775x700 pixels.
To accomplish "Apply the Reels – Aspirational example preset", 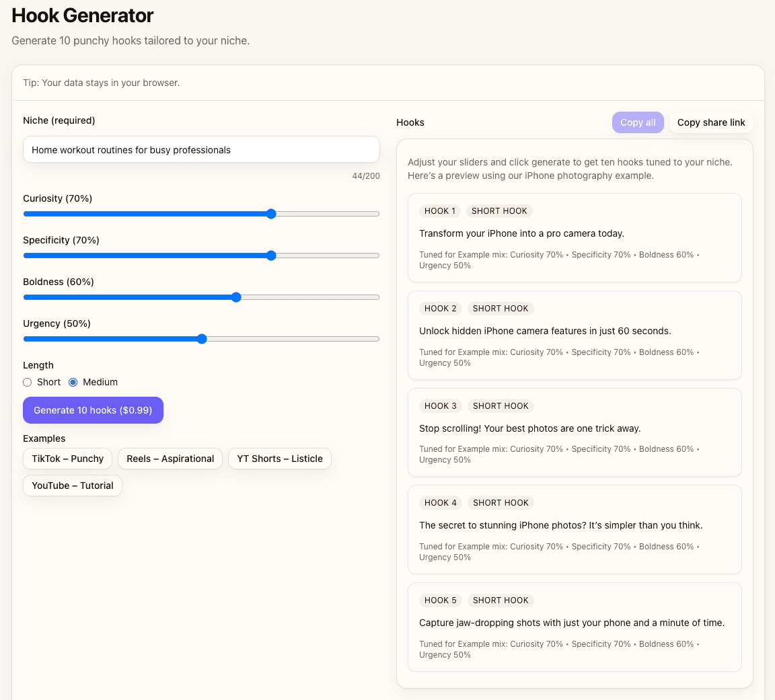I will click(170, 459).
